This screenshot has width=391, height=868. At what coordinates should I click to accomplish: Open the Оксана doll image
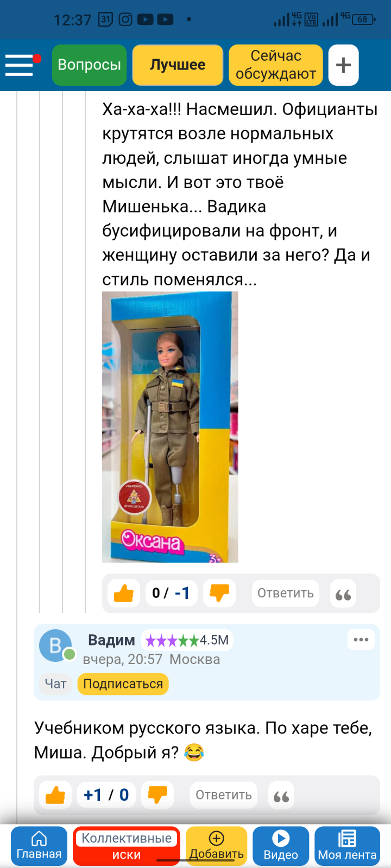click(x=170, y=427)
